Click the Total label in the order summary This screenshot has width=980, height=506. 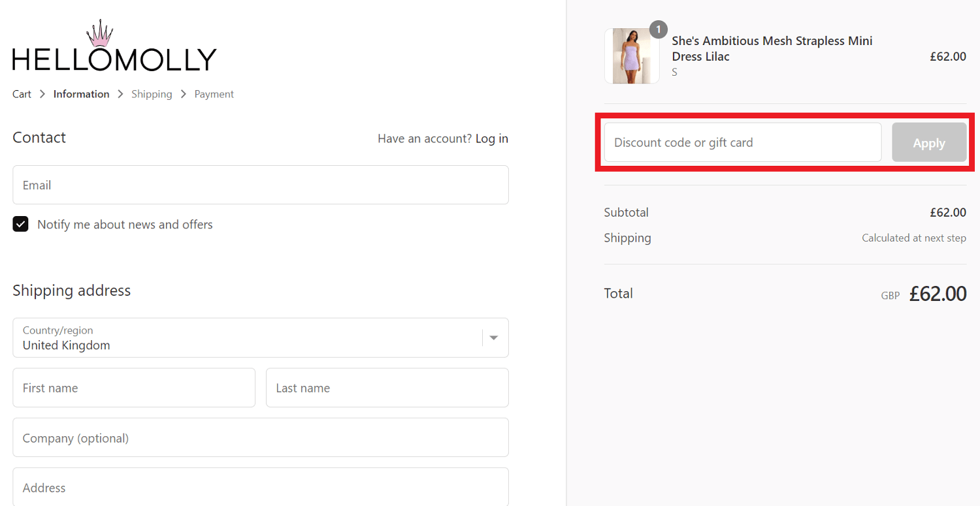tap(619, 293)
